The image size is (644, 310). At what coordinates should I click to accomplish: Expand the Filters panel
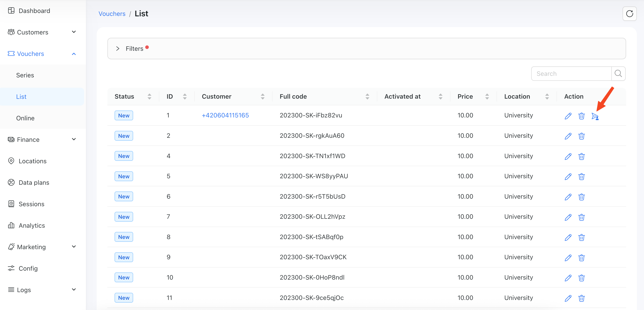pyautogui.click(x=118, y=49)
